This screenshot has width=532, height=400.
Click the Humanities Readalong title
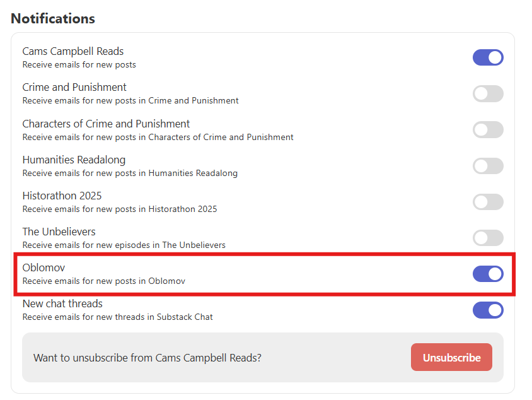[x=74, y=160]
